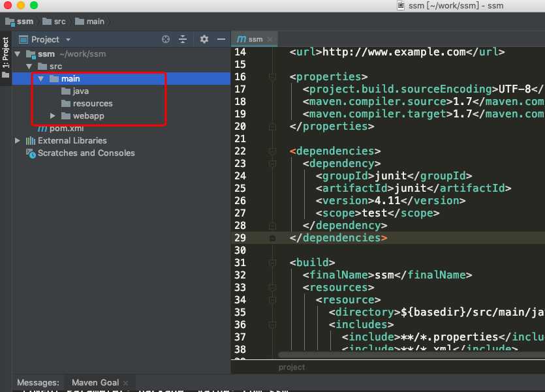Close the Maven Goal tab
The height and width of the screenshot is (392, 545).
click(125, 383)
